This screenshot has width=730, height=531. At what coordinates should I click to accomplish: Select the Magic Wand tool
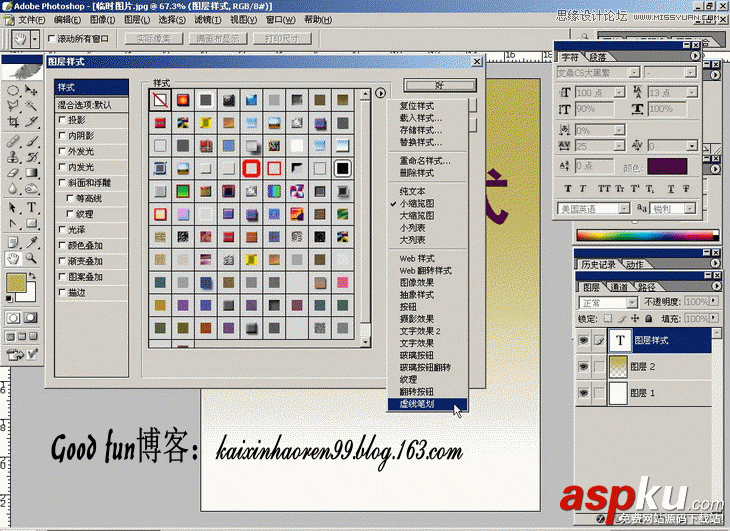(x=31, y=106)
